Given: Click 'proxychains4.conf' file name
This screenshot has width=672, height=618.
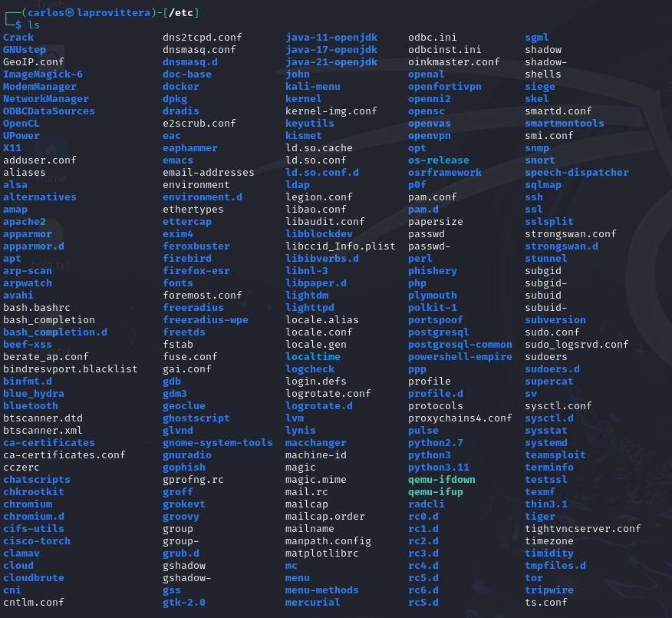Looking at the screenshot, I should [460, 418].
